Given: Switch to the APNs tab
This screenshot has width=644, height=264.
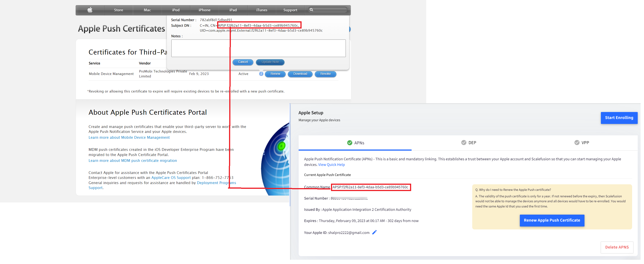Looking at the screenshot, I should coord(355,143).
